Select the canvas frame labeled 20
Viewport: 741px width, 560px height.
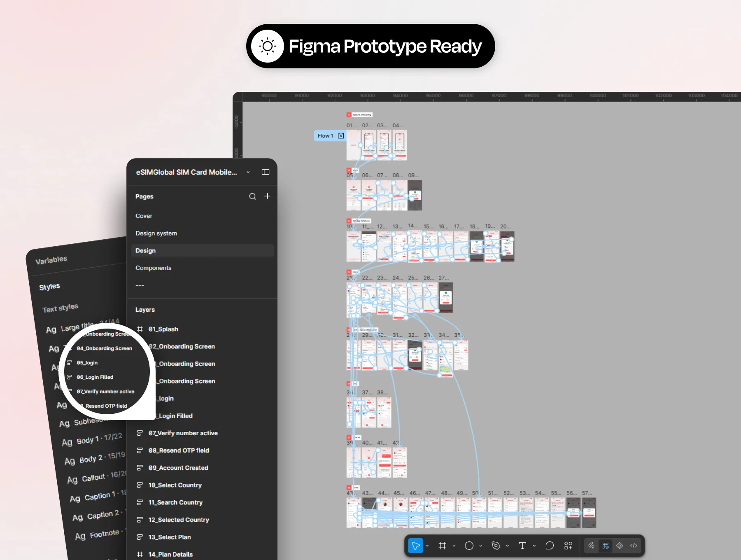point(507,246)
